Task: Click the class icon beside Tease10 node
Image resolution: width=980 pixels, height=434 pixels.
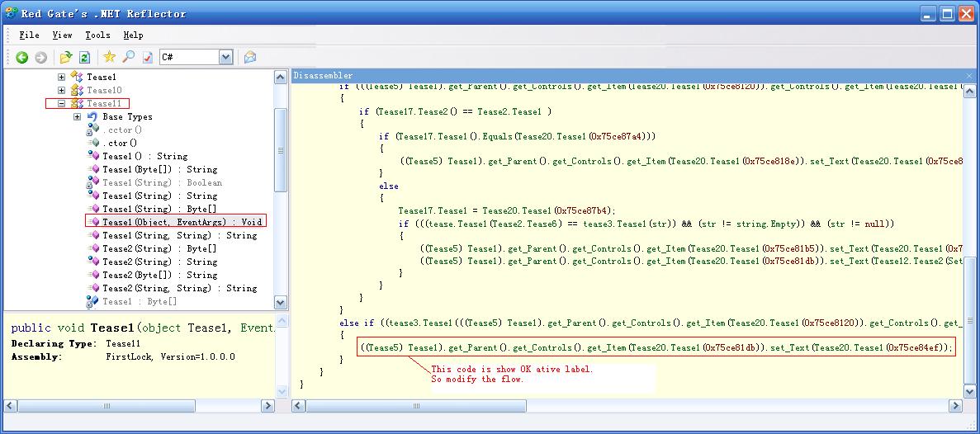Action: point(77,90)
